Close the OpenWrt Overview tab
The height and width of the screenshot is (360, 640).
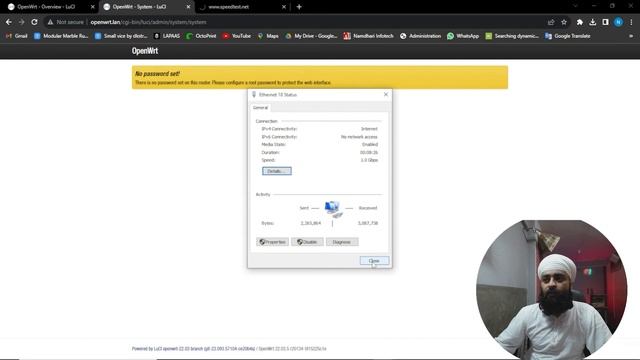pos(93,7)
